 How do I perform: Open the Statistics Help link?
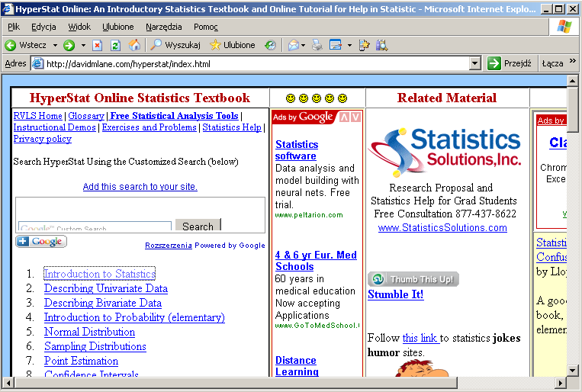click(232, 127)
